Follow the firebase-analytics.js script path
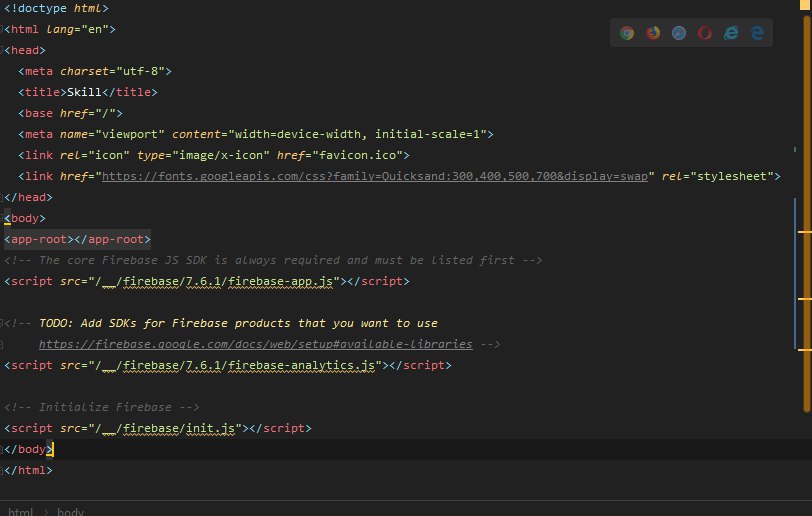 click(235, 365)
